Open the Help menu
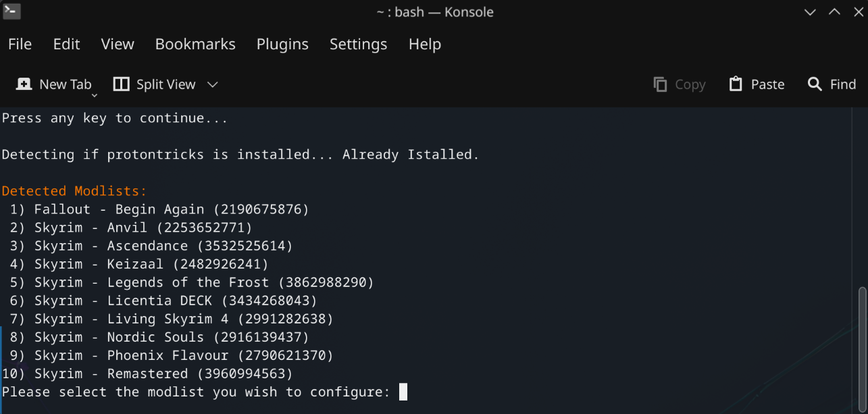This screenshot has height=414, width=868. click(x=425, y=44)
